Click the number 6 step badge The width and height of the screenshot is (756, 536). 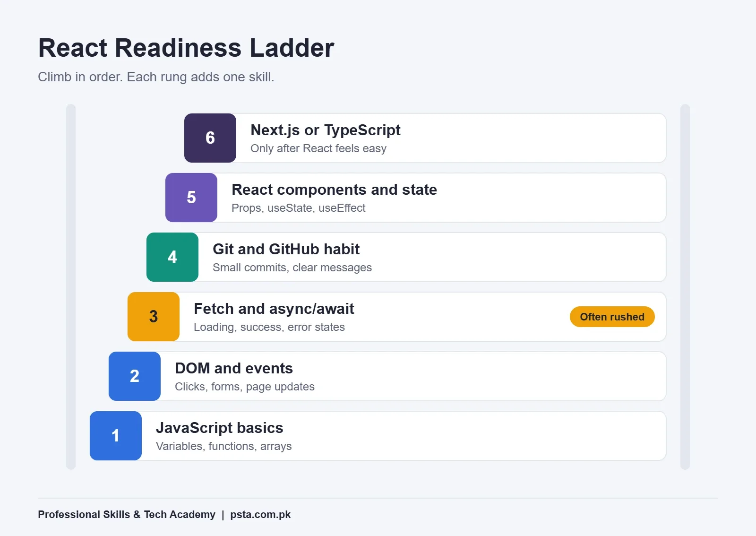(x=210, y=138)
